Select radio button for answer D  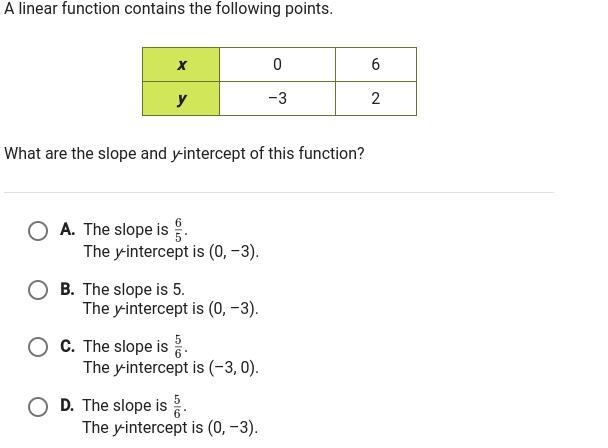[x=38, y=406]
